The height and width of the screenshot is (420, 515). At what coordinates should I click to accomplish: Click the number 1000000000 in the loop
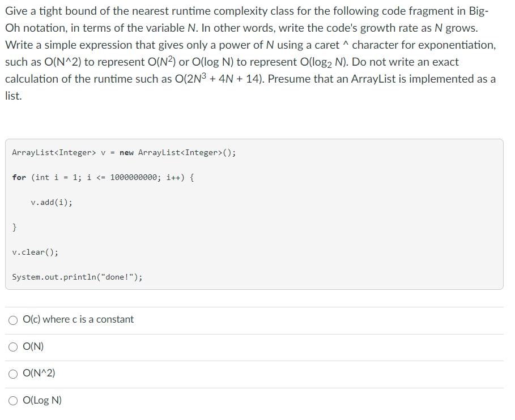[x=133, y=178]
